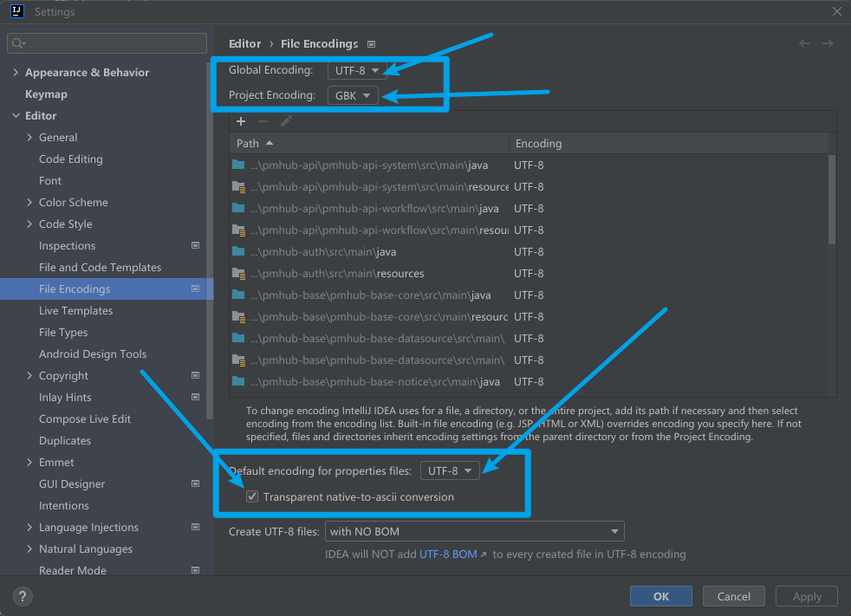Expand the Language Injections subsection

(x=29, y=527)
